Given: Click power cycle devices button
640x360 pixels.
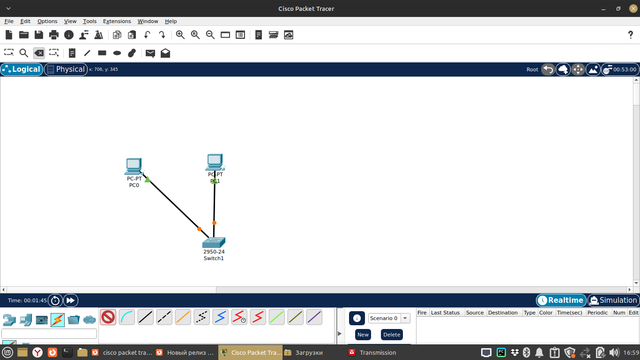Looking at the screenshot, I should click(x=55, y=300).
